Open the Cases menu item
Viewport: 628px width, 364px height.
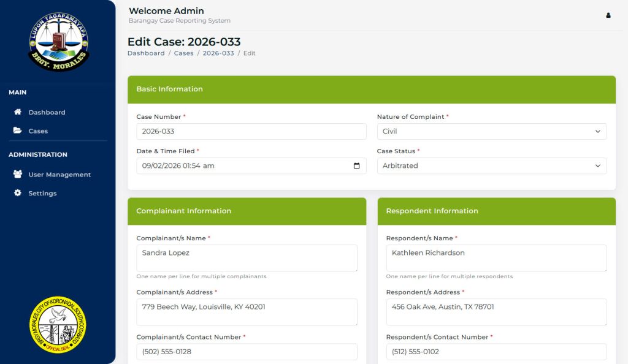tap(38, 131)
